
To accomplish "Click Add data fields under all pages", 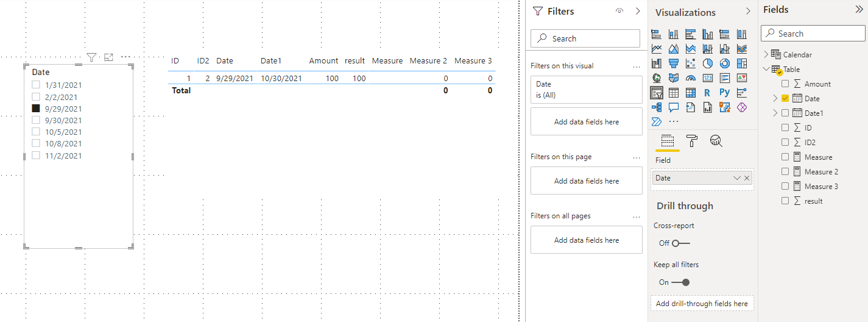I will point(587,240).
